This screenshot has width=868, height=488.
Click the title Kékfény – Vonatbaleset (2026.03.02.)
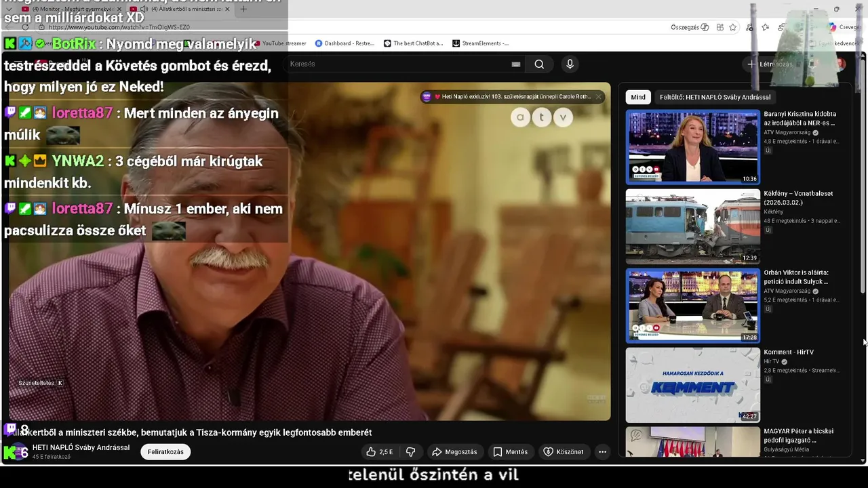798,198
